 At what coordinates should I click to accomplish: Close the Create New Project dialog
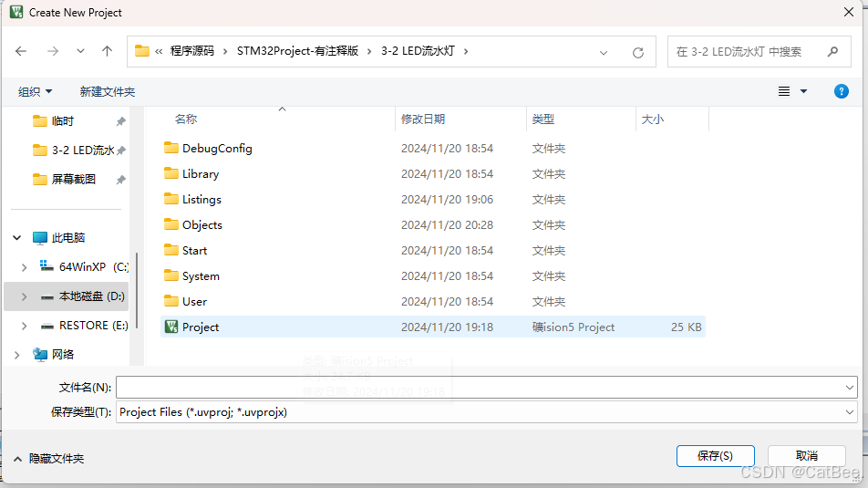click(849, 12)
